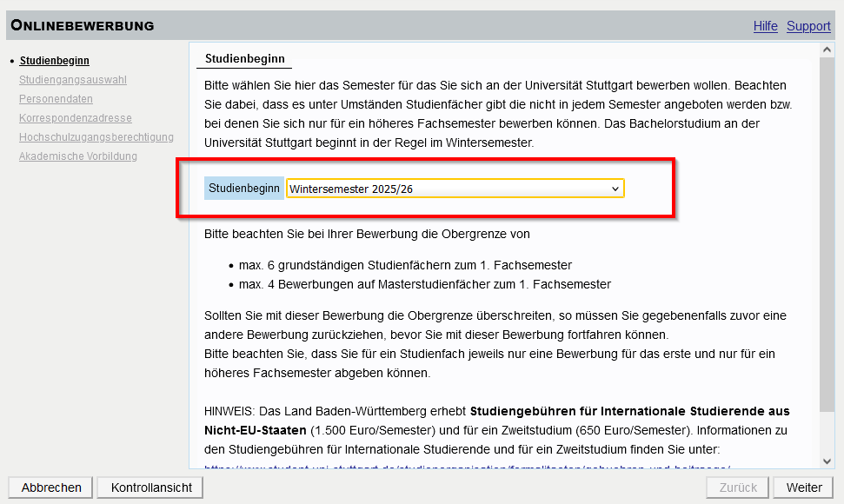Screen dimensions: 844x504
Task: Click the Zurück button
Action: click(x=738, y=487)
